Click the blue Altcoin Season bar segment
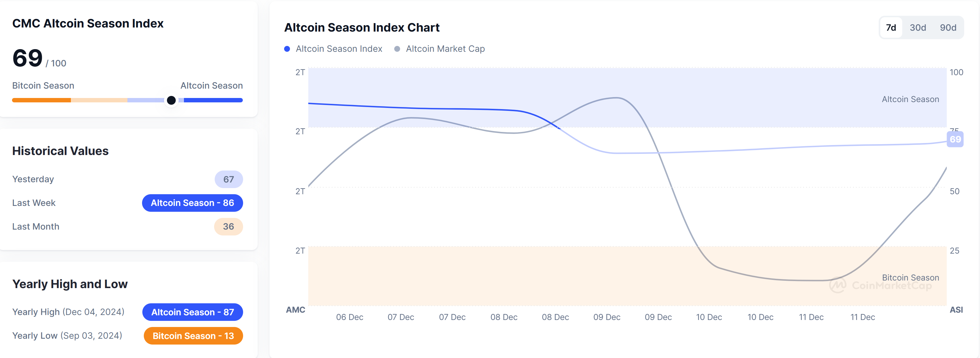The height and width of the screenshot is (358, 980). coord(213,100)
